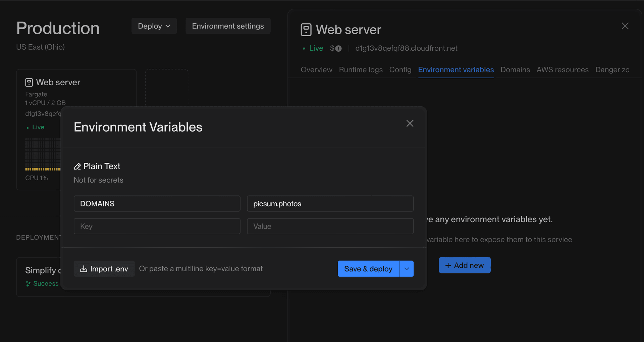
Task: Click CPU 1% label
Action: (x=36, y=178)
